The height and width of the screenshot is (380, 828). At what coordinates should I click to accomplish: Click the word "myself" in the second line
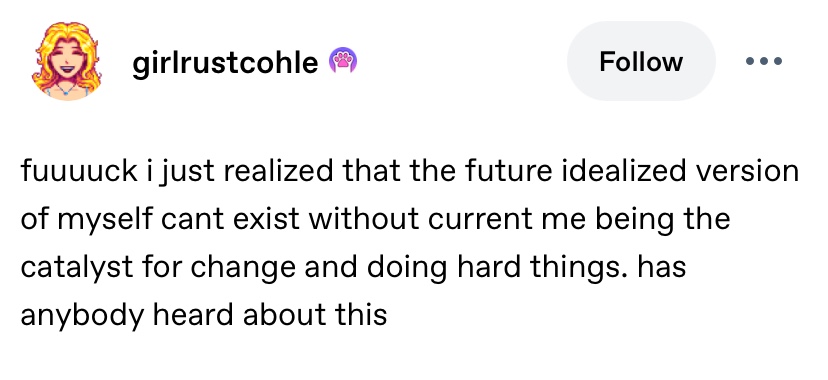click(105, 219)
